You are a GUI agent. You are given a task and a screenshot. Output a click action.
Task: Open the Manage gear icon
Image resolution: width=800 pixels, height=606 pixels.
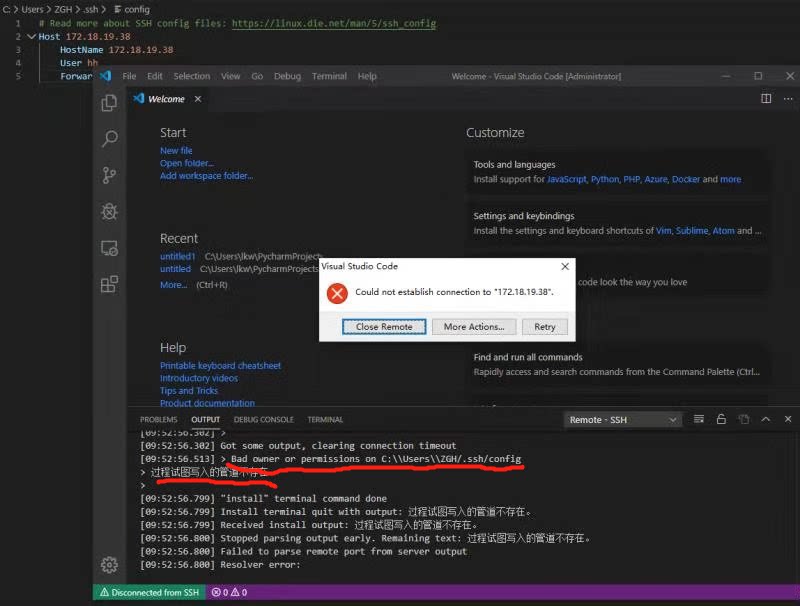tap(109, 565)
